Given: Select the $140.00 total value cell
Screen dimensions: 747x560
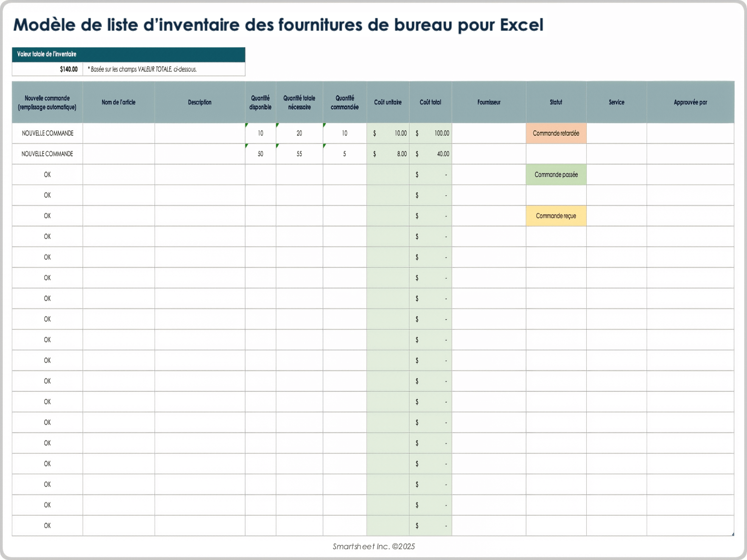Looking at the screenshot, I should tap(47, 69).
